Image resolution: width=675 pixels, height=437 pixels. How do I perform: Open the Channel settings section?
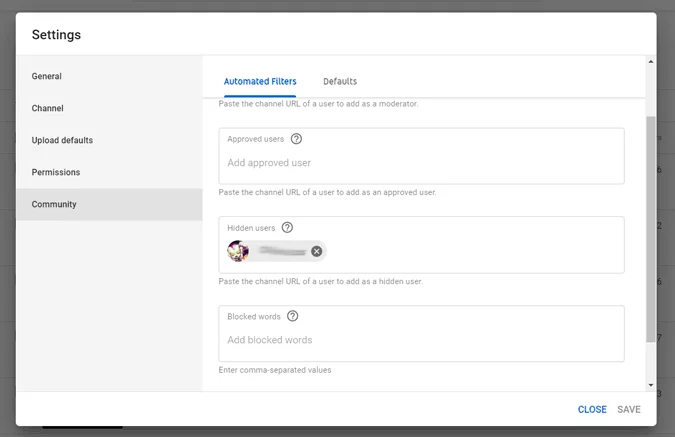pos(48,108)
